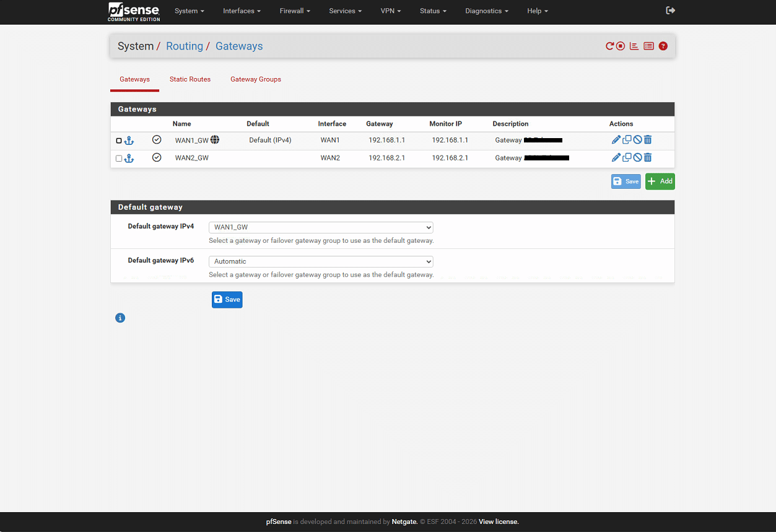The width and height of the screenshot is (776, 532).
Task: Open the Default gateway IPv6 dropdown
Action: tap(321, 261)
